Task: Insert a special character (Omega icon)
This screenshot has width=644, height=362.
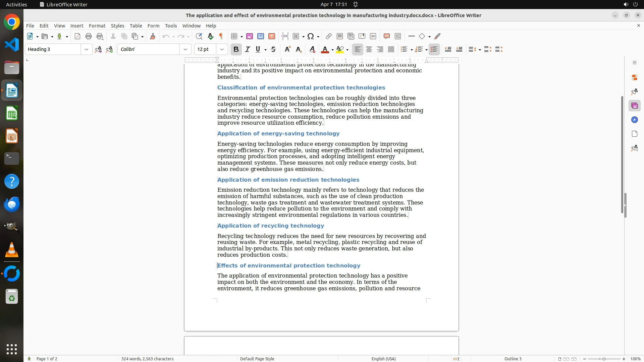Action: [311, 37]
